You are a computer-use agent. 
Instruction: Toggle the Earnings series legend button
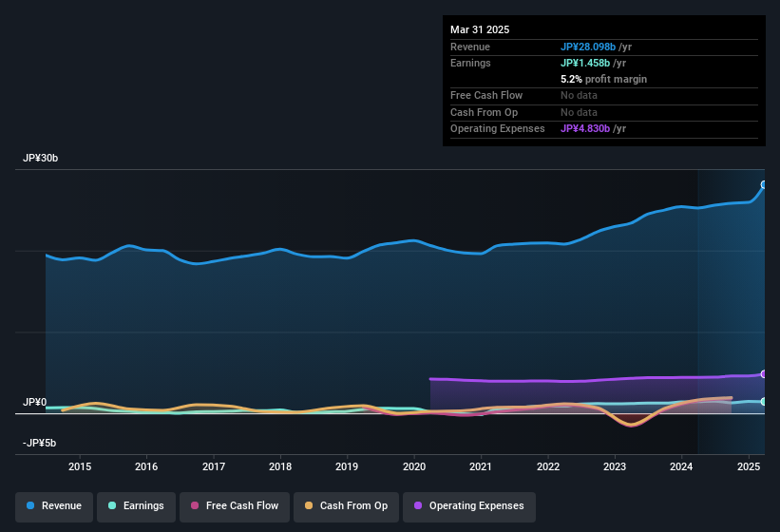click(136, 506)
